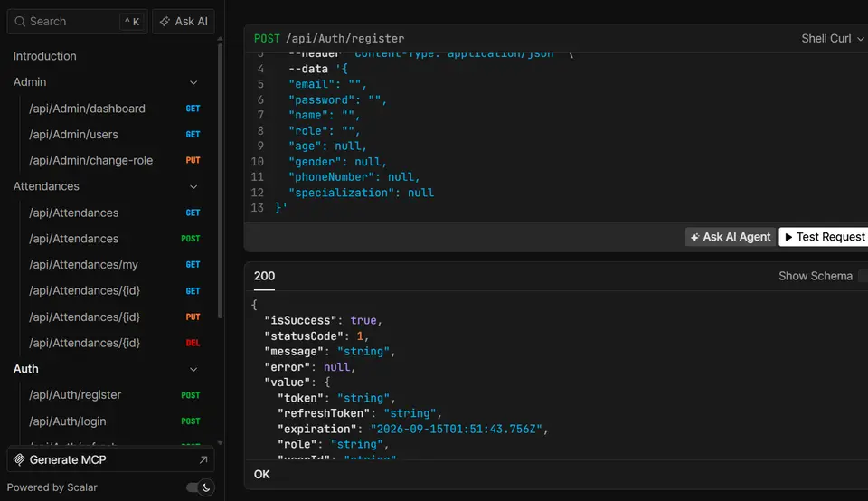Click the Attendances section label

46,186
